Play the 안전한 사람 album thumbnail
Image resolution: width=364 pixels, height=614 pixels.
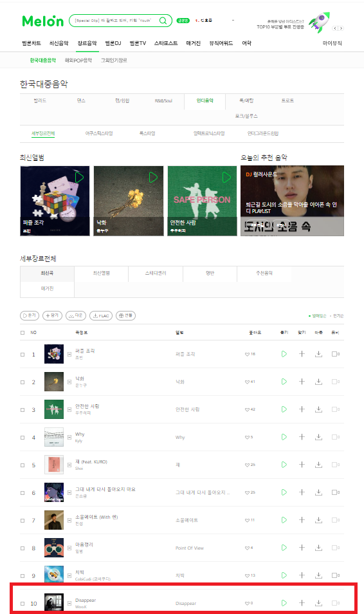coord(226,178)
